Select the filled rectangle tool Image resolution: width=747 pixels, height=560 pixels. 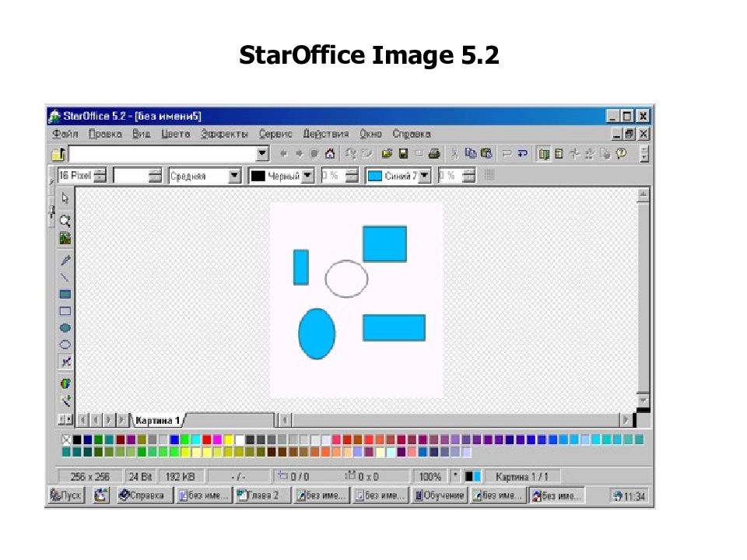pyautogui.click(x=65, y=294)
